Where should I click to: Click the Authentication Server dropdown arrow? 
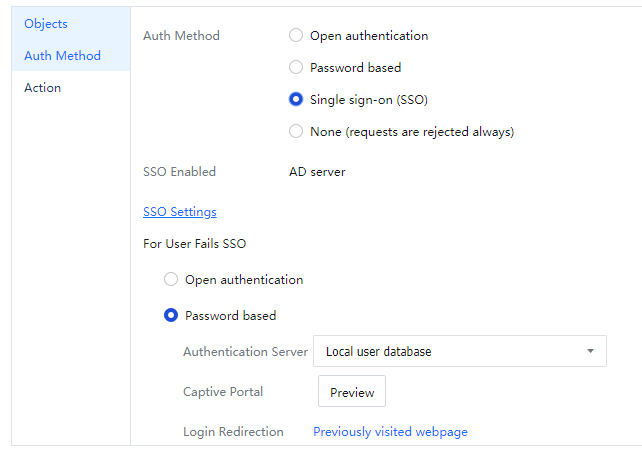590,352
